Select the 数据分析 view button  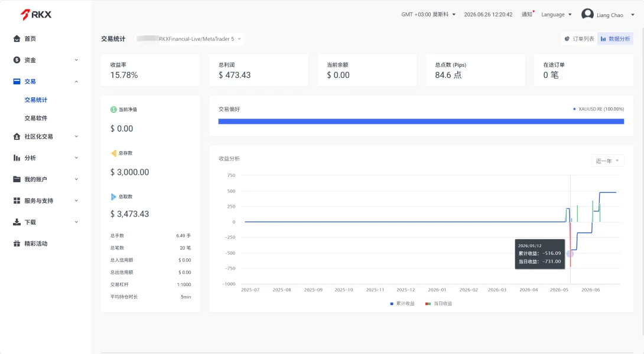coord(615,39)
